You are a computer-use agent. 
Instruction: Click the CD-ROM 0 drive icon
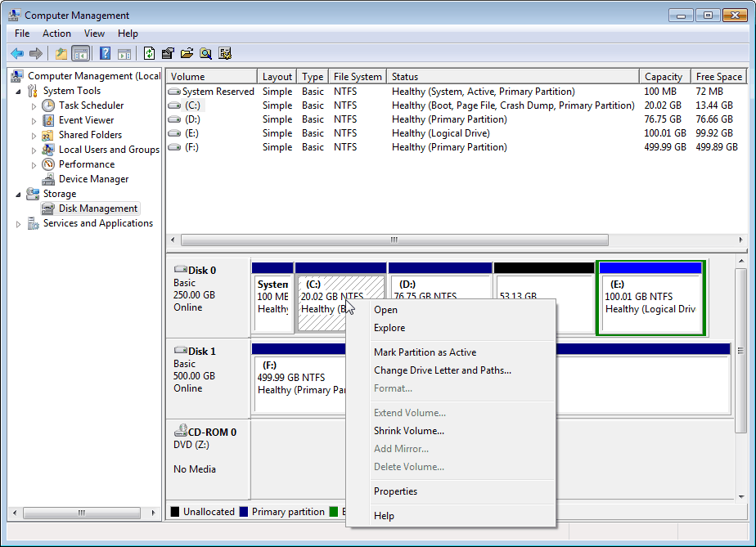pos(181,430)
